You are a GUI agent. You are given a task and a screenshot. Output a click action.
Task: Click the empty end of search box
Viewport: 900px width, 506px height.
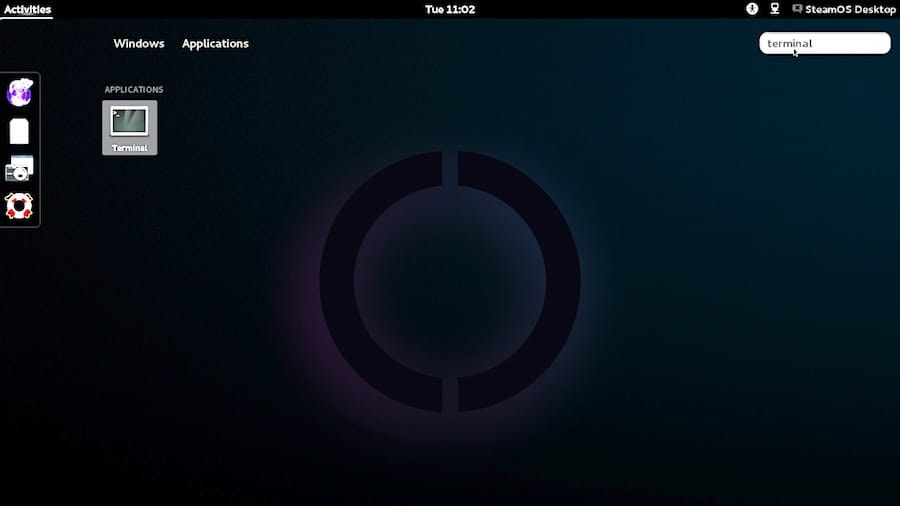tap(855, 44)
